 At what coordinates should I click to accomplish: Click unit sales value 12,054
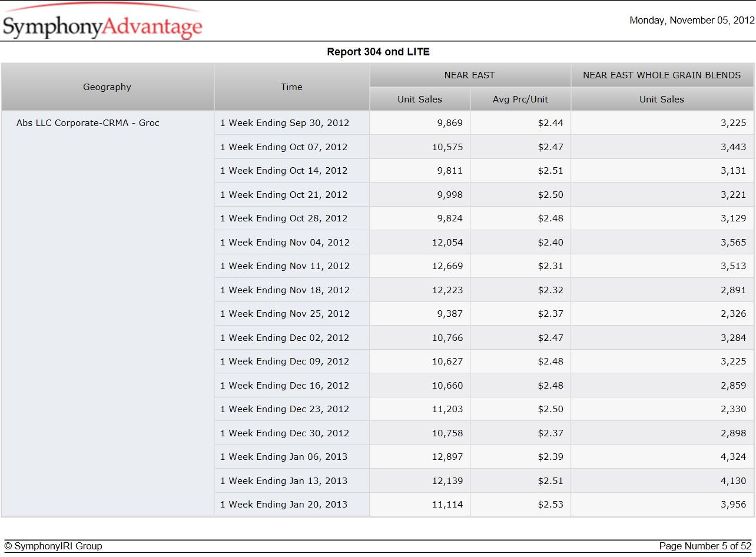pyautogui.click(x=447, y=243)
